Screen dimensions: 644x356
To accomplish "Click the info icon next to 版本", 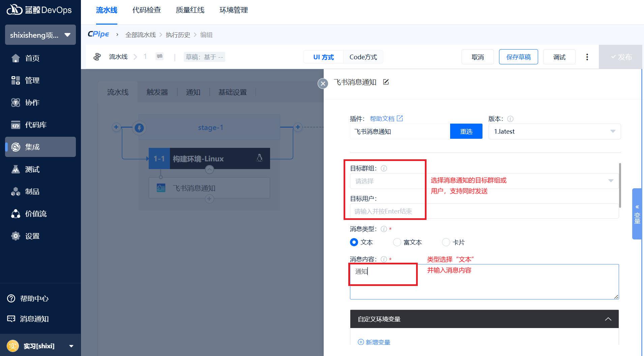I will click(x=510, y=119).
